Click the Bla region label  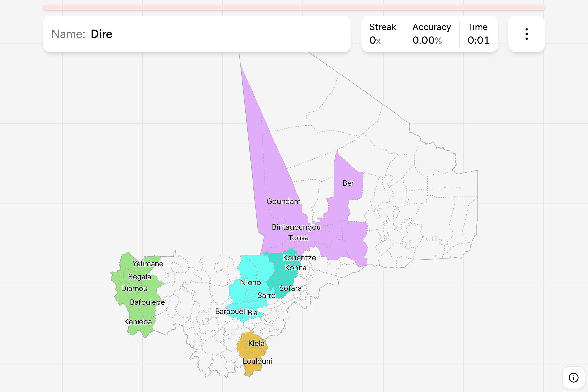(252, 313)
